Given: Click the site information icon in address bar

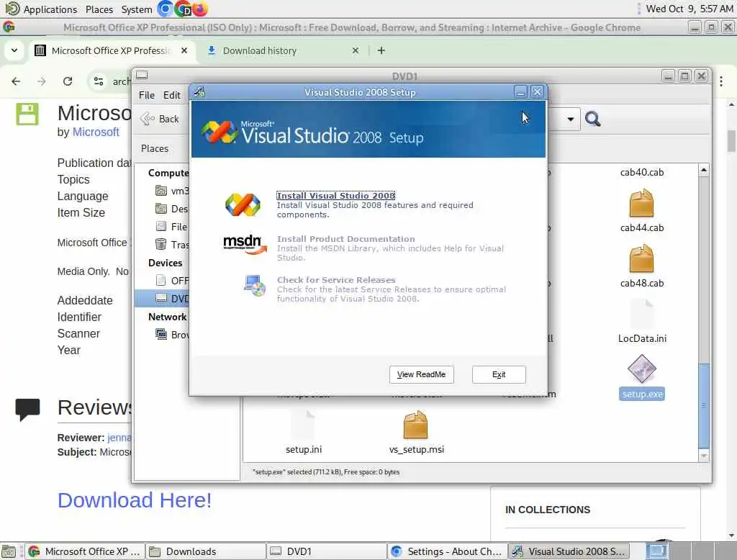Looking at the screenshot, I should [99, 81].
